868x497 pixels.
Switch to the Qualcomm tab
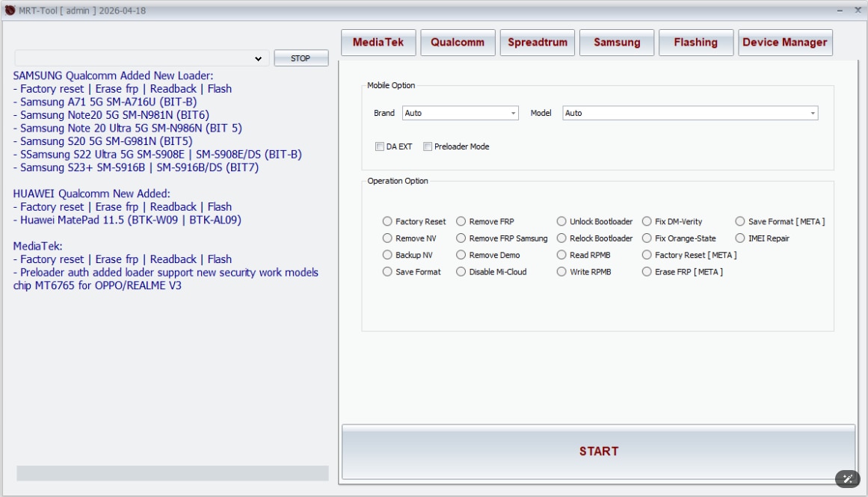[x=458, y=43]
